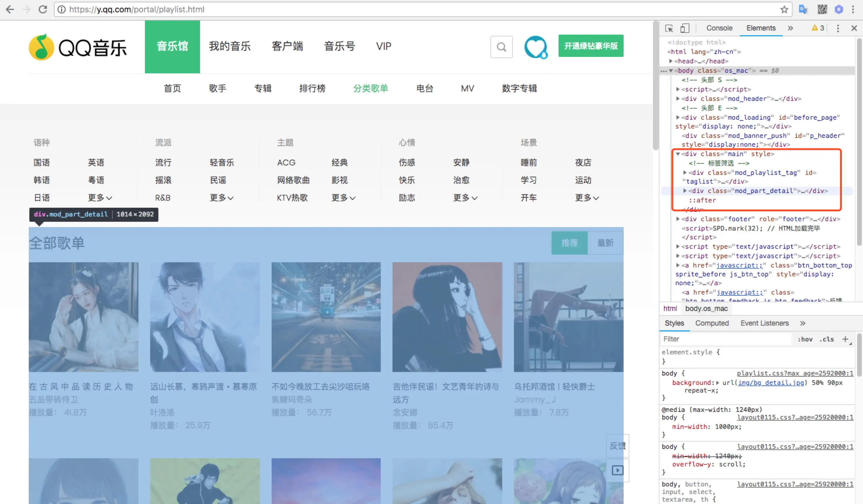
Task: Switch to the Console tab
Action: (x=719, y=28)
